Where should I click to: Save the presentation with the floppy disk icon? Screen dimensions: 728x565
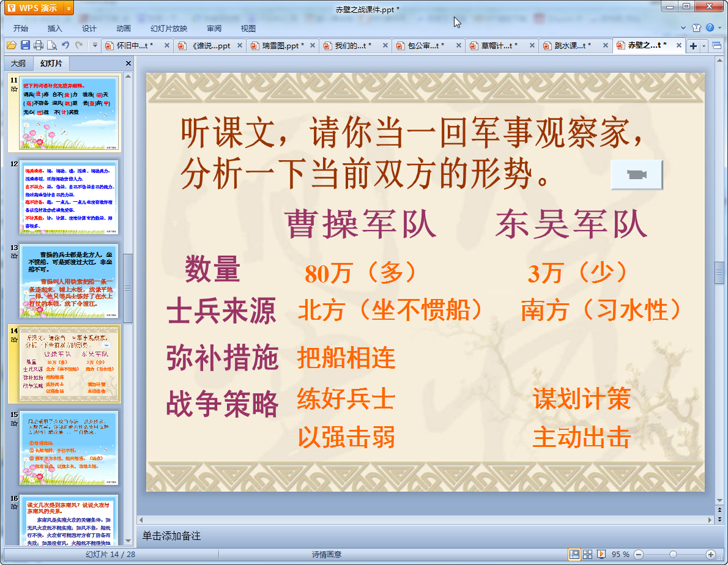pos(25,45)
